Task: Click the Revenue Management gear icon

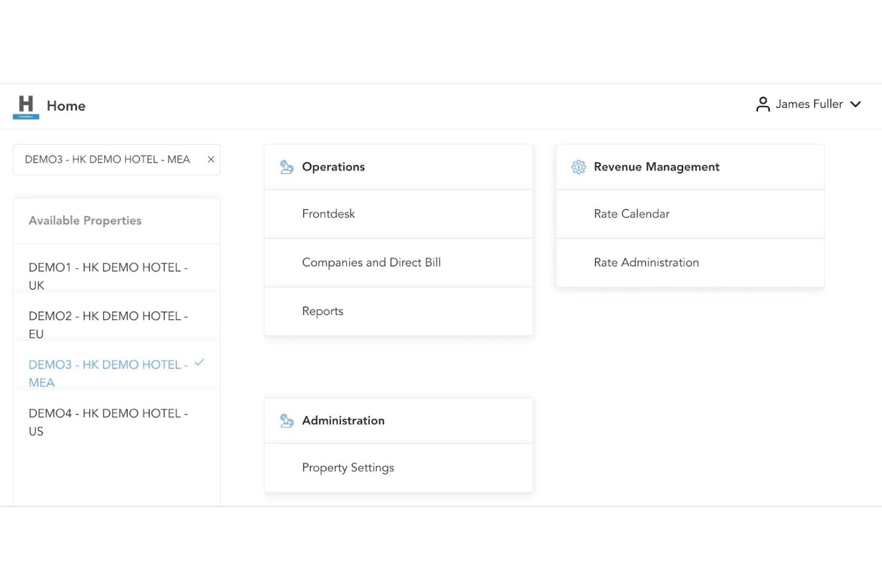Action: 578,167
